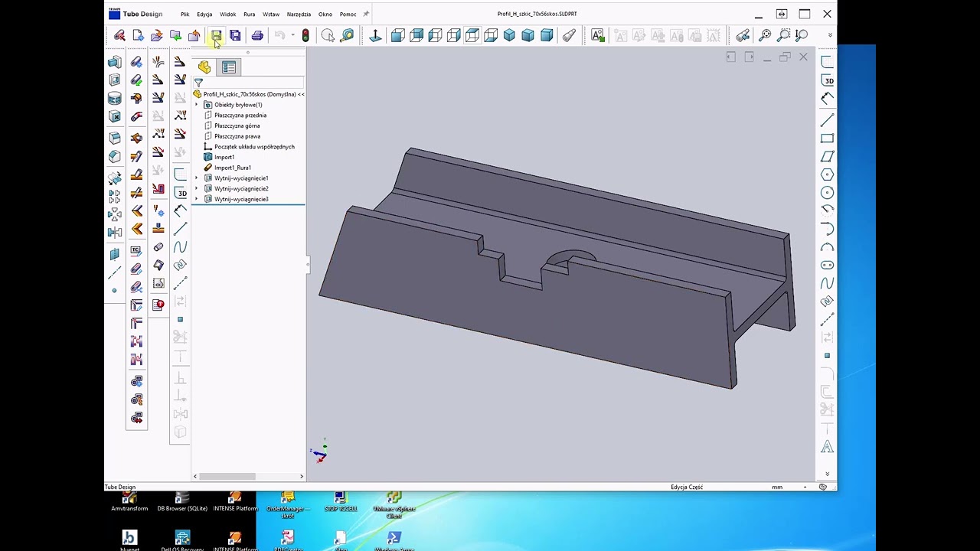Open a file with the folder icon

point(157,35)
